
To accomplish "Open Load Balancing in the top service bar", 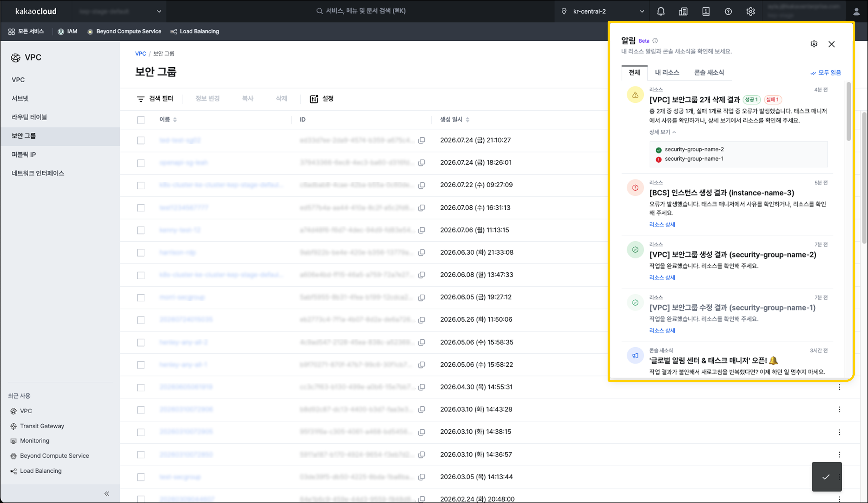I will [x=195, y=31].
